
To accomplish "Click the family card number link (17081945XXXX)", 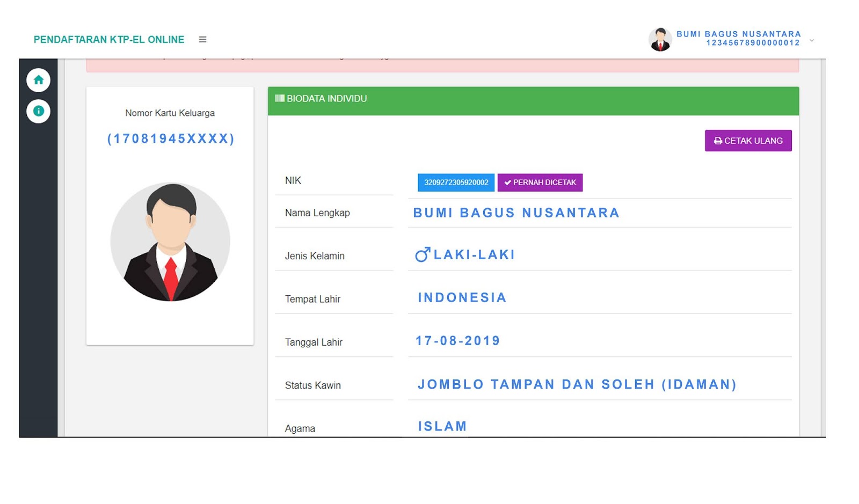I will coord(170,140).
